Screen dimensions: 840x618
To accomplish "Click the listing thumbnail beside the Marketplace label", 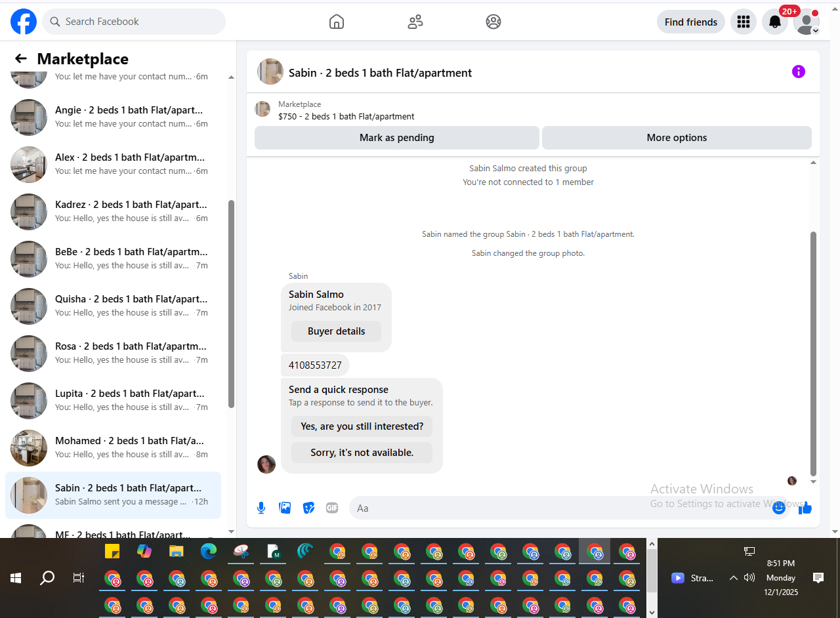I will click(x=262, y=109).
